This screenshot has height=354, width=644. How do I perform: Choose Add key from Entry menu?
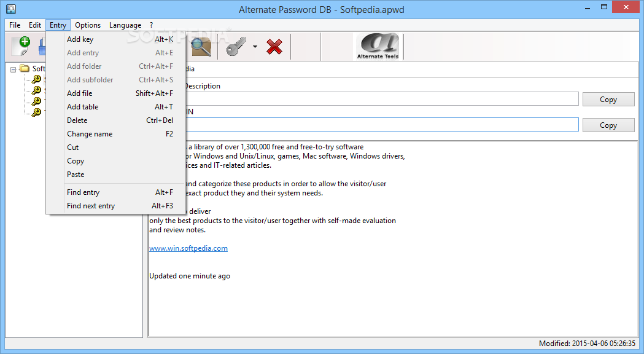point(116,39)
